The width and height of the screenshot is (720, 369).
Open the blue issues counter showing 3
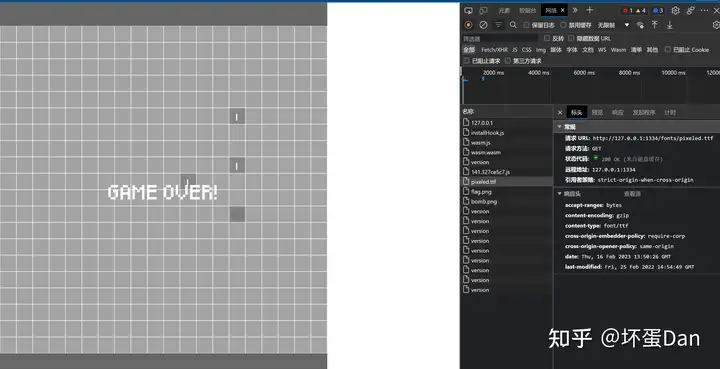coord(658,10)
